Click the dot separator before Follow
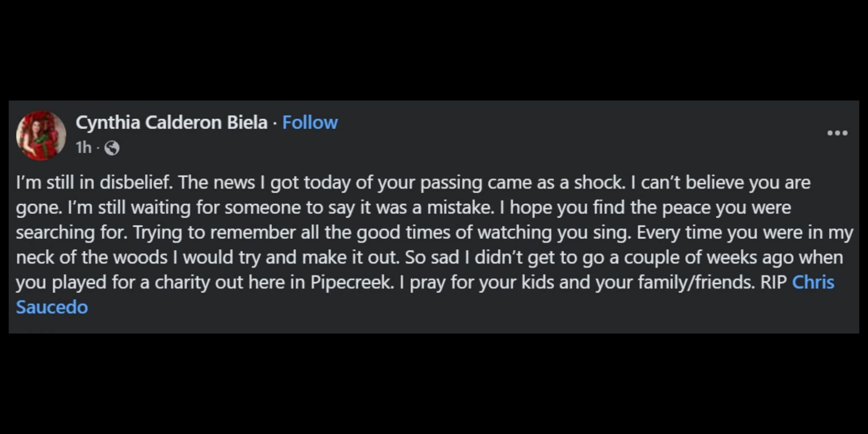This screenshot has height=434, width=868. point(275,123)
